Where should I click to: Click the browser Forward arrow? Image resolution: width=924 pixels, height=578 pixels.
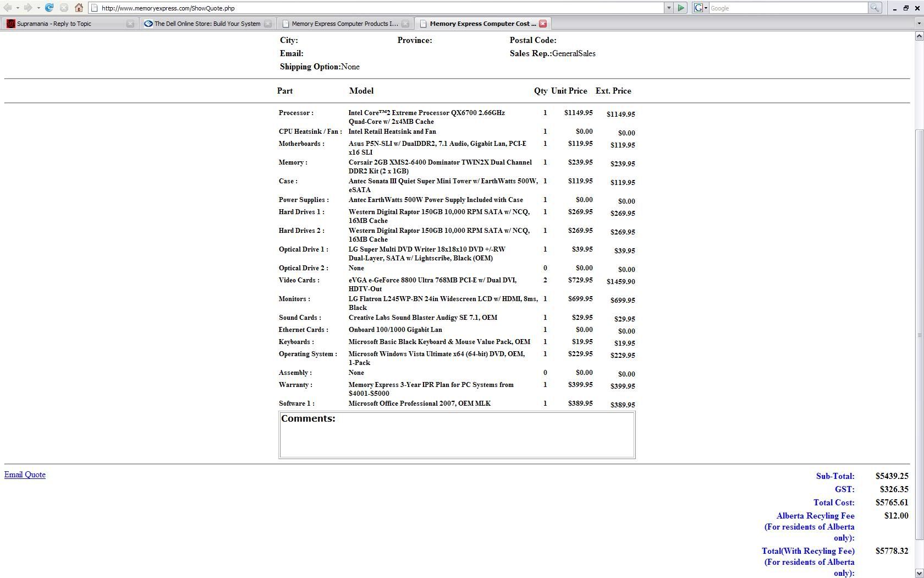pyautogui.click(x=28, y=8)
